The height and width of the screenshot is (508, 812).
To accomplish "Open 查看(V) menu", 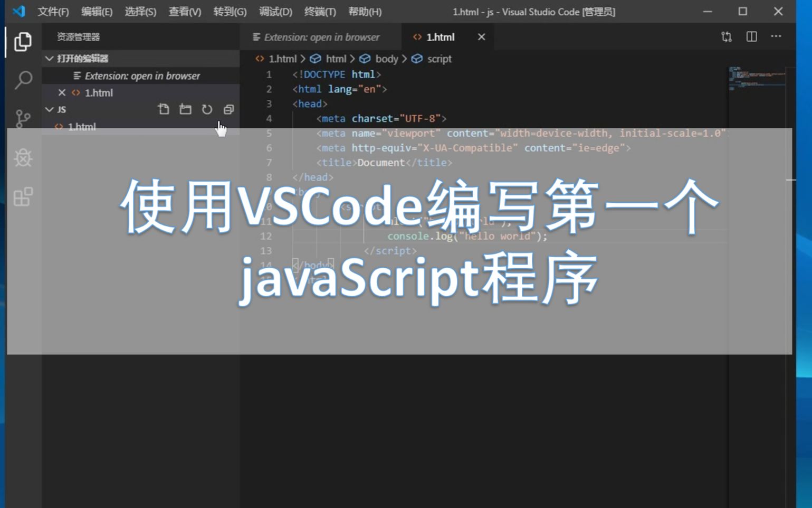I will (185, 12).
